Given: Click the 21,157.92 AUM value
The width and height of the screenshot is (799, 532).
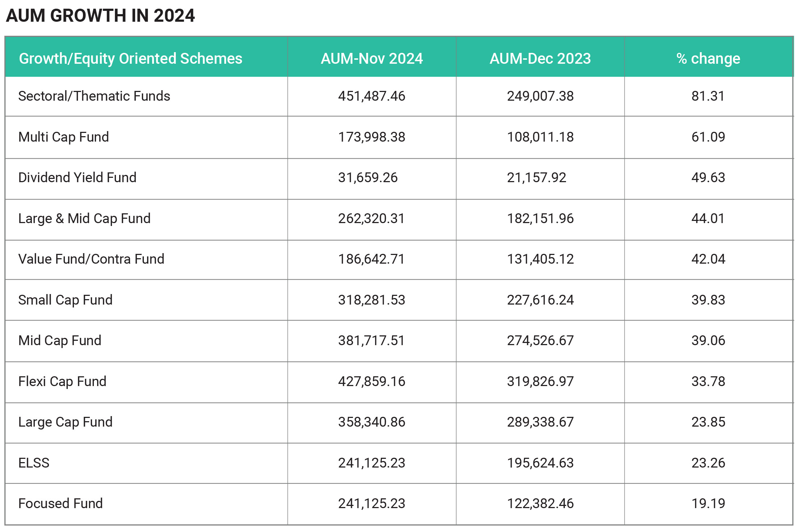Looking at the screenshot, I should click(536, 177).
